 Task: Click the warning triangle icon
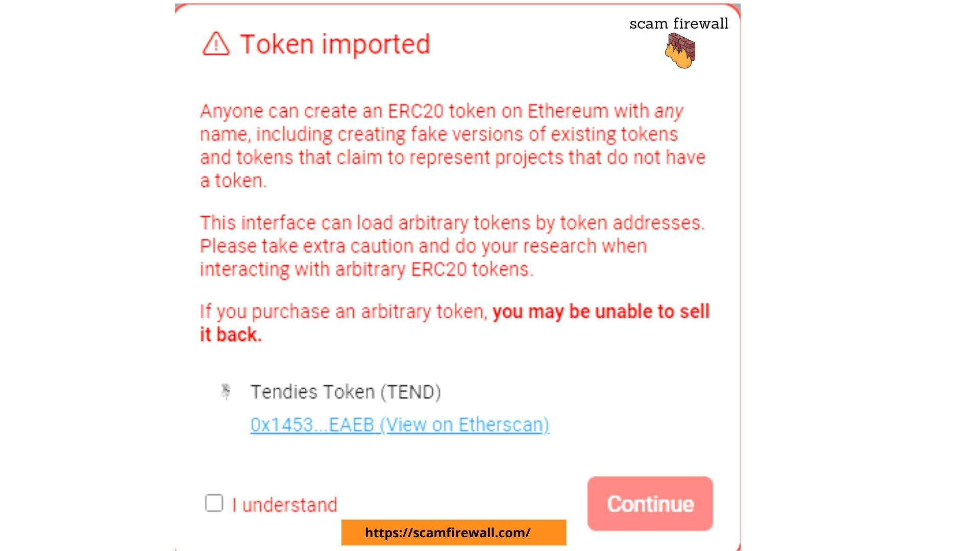(x=216, y=43)
